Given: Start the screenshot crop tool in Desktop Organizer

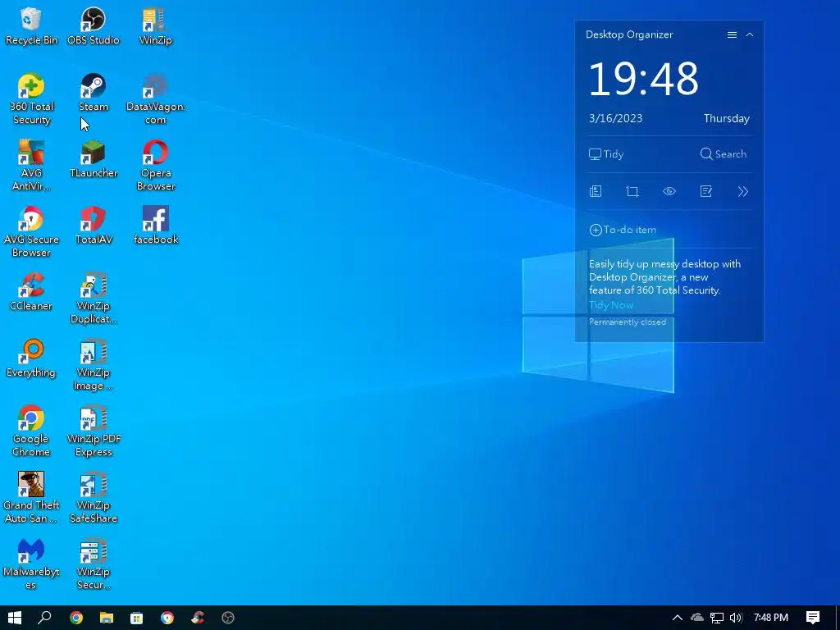Looking at the screenshot, I should pyautogui.click(x=632, y=191).
